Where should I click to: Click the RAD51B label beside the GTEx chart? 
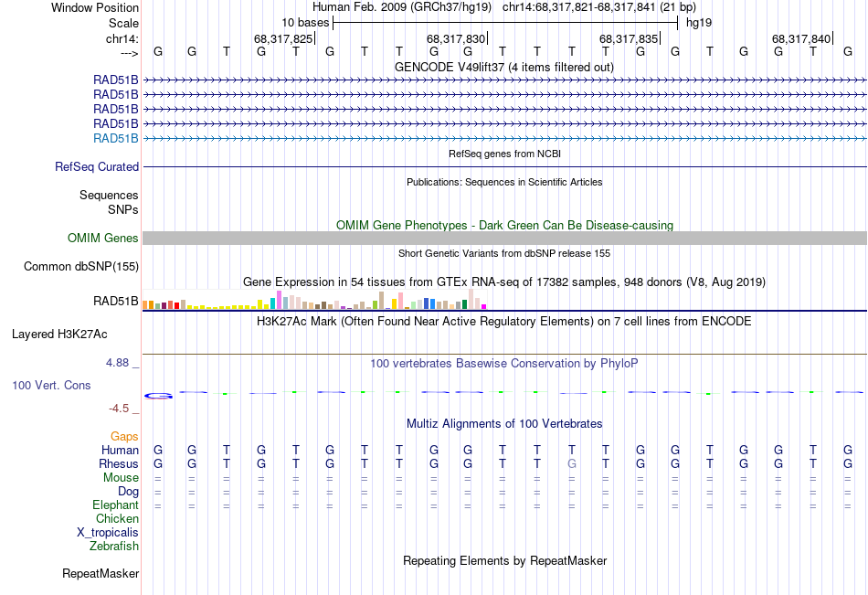click(116, 302)
